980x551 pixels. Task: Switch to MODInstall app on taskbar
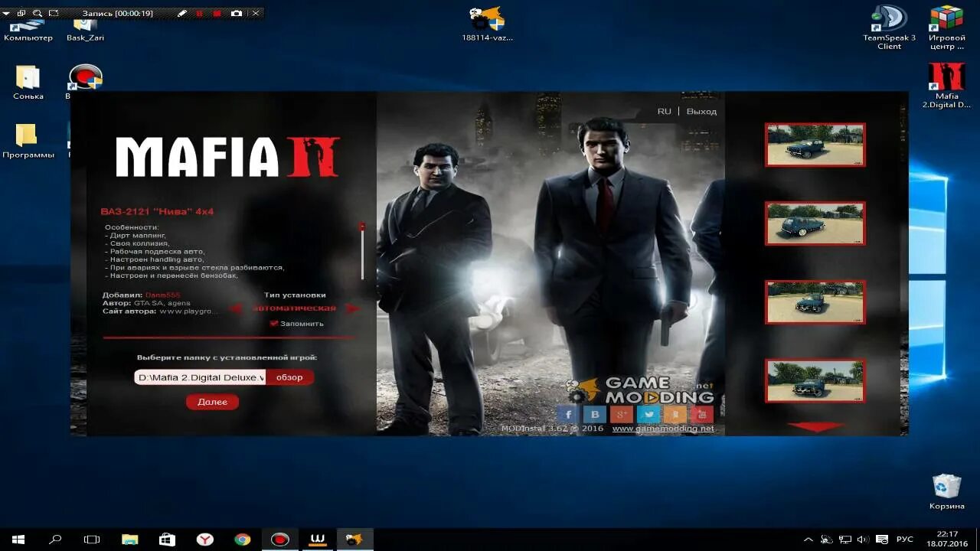point(354,540)
